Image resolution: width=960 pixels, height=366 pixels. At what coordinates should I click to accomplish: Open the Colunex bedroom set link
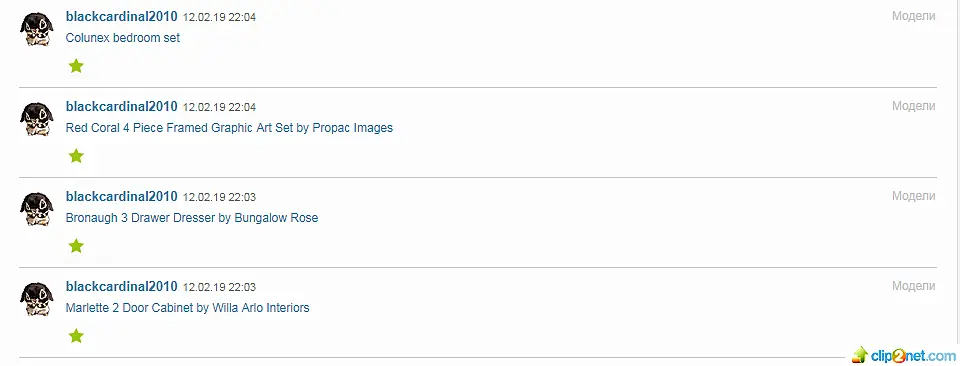click(122, 38)
